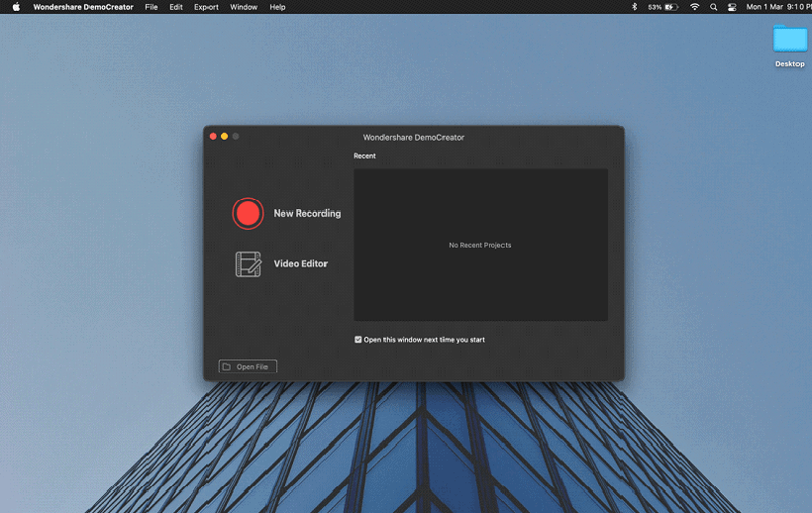Image resolution: width=812 pixels, height=513 pixels.
Task: Select the Video Editor text label
Action: coord(300,263)
